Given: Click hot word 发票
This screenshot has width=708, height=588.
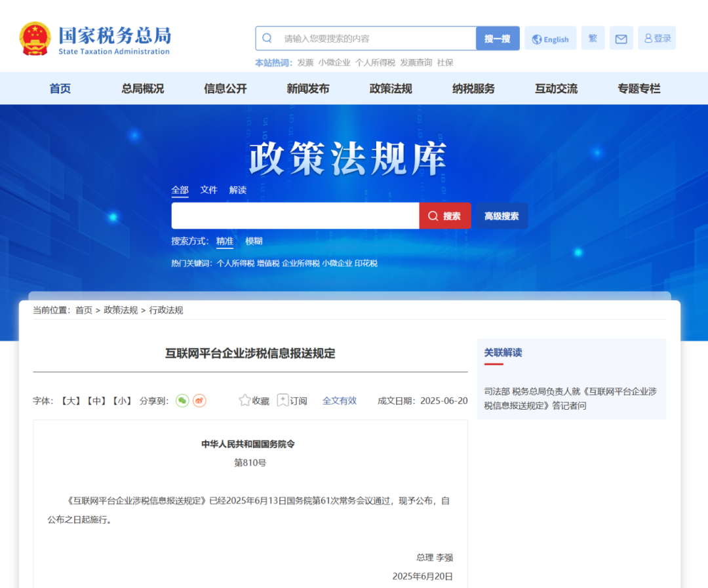Looking at the screenshot, I should point(305,62).
